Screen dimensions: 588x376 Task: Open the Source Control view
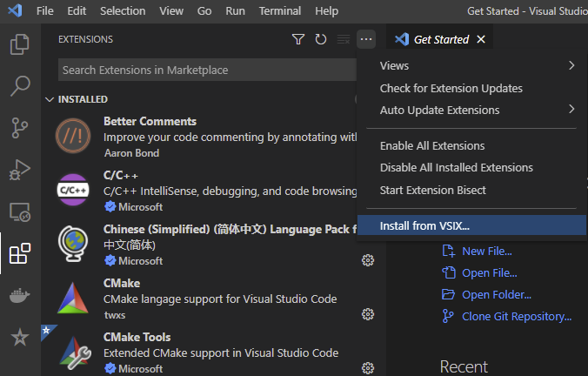(x=19, y=128)
